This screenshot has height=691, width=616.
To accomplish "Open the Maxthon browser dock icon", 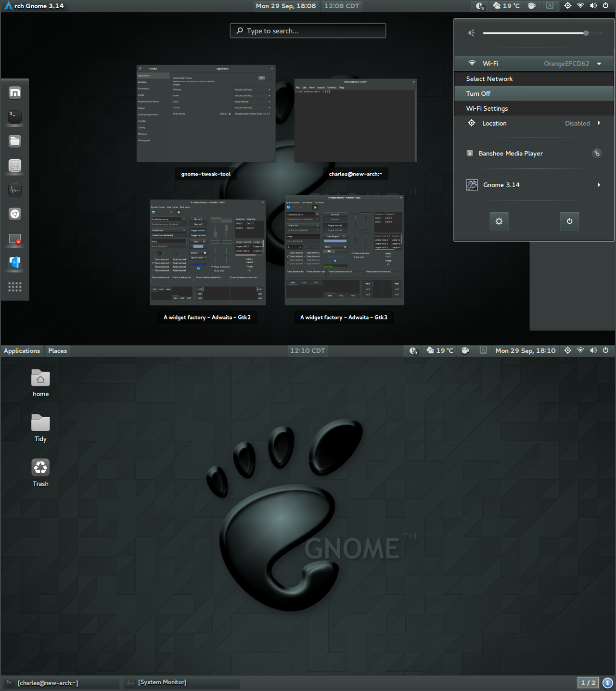I will pos(14,92).
